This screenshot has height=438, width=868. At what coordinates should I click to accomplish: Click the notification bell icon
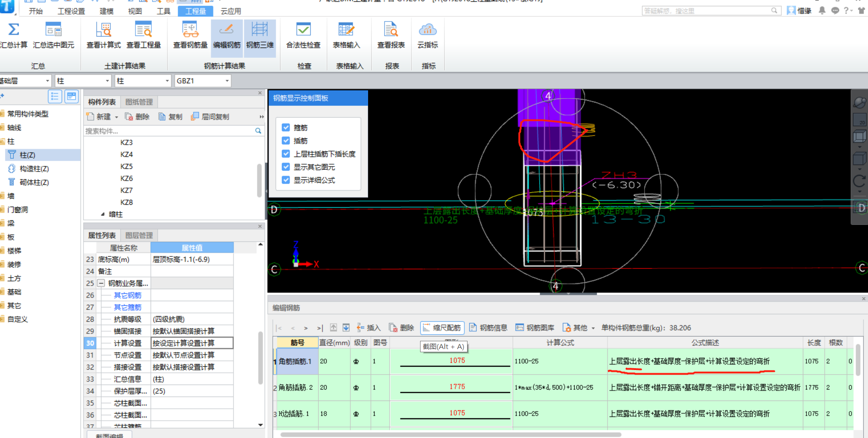pyautogui.click(x=822, y=10)
